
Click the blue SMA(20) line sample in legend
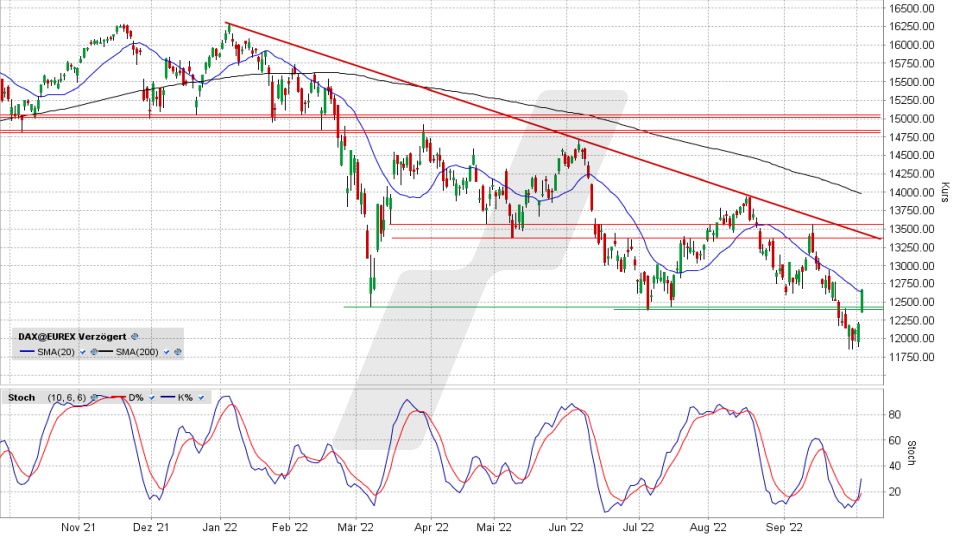(x=27, y=351)
